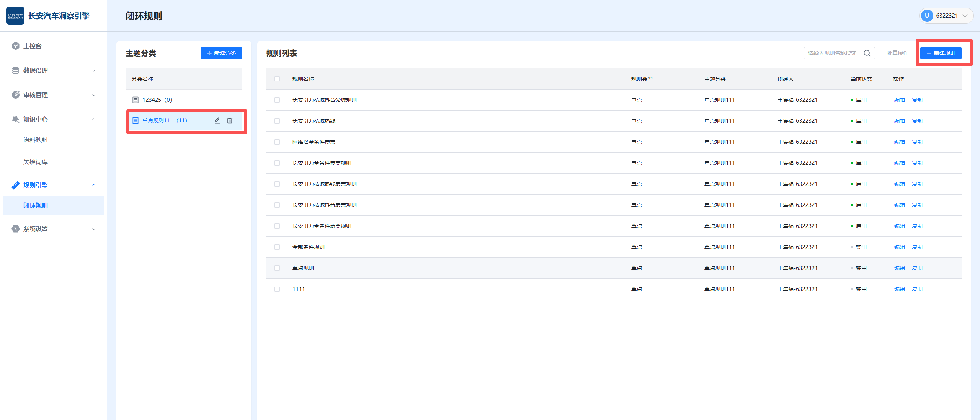The height and width of the screenshot is (420, 980).
Task: Click the 新建规则 button
Action: [x=941, y=53]
